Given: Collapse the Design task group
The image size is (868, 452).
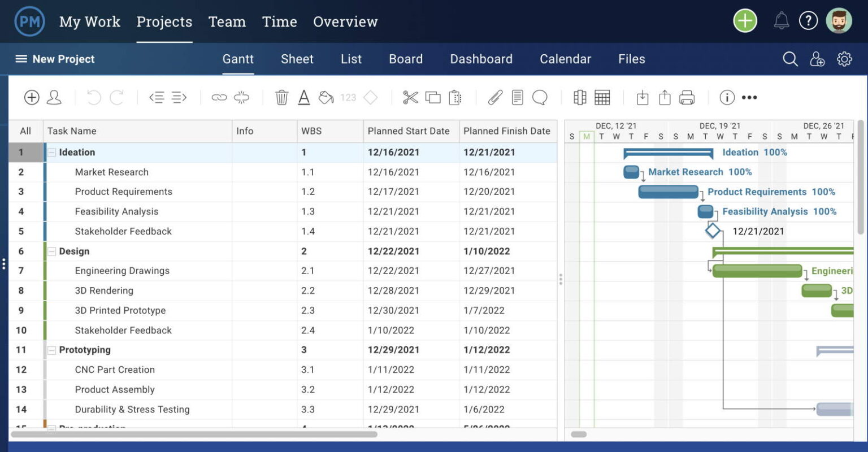Looking at the screenshot, I should (x=52, y=251).
